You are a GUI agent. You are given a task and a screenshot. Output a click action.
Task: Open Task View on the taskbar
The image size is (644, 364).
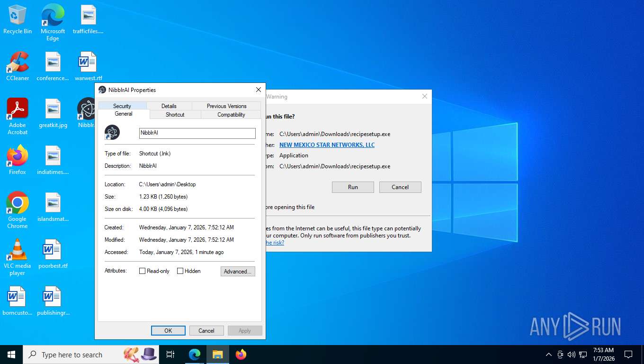tap(170, 355)
